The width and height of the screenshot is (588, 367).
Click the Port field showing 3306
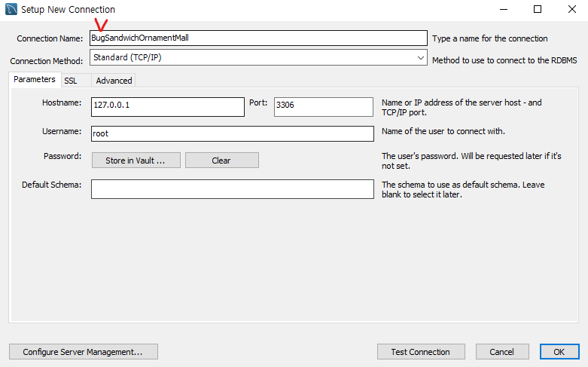[x=324, y=107]
